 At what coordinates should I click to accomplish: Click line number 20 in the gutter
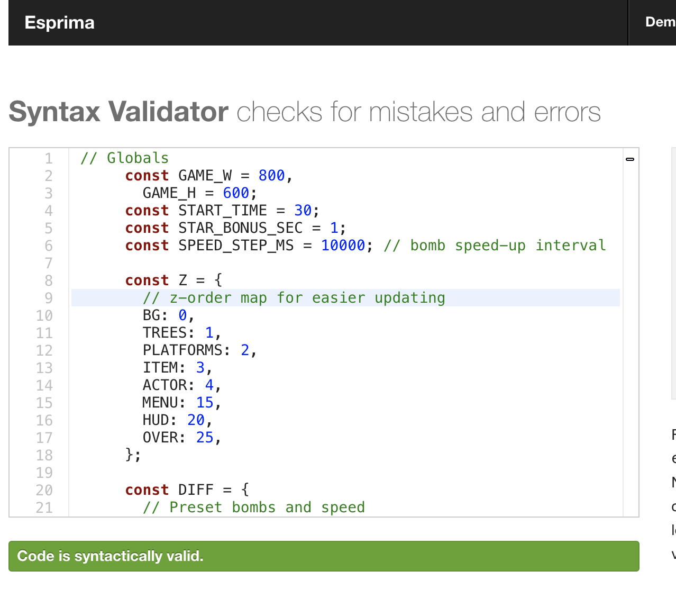44,490
